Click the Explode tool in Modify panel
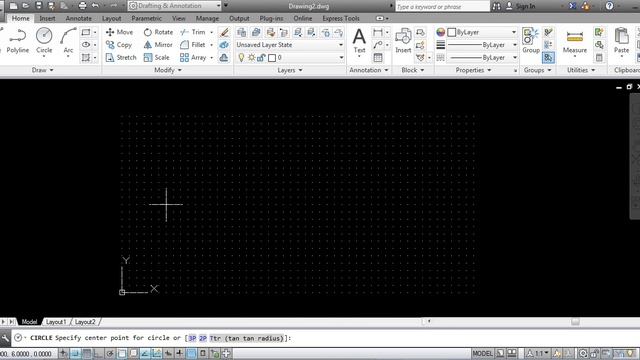Image resolution: width=640 pixels, height=360 pixels. [224, 45]
